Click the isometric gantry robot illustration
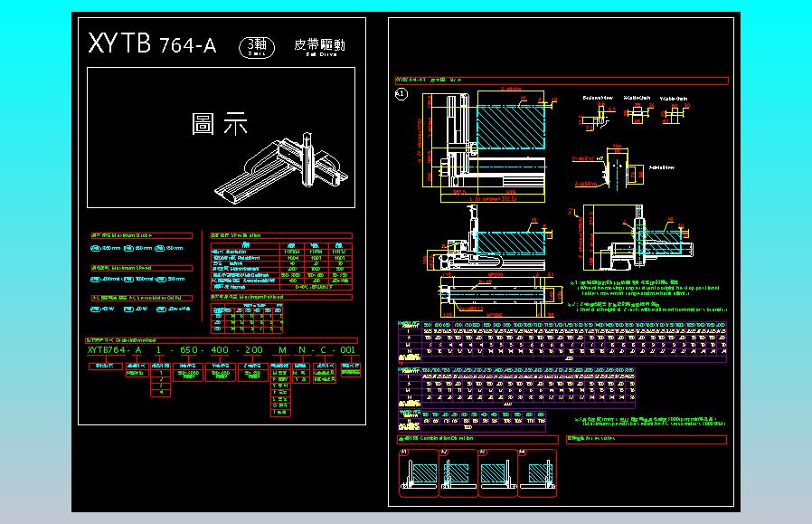Viewport: 812px width, 524px height. click(x=283, y=167)
